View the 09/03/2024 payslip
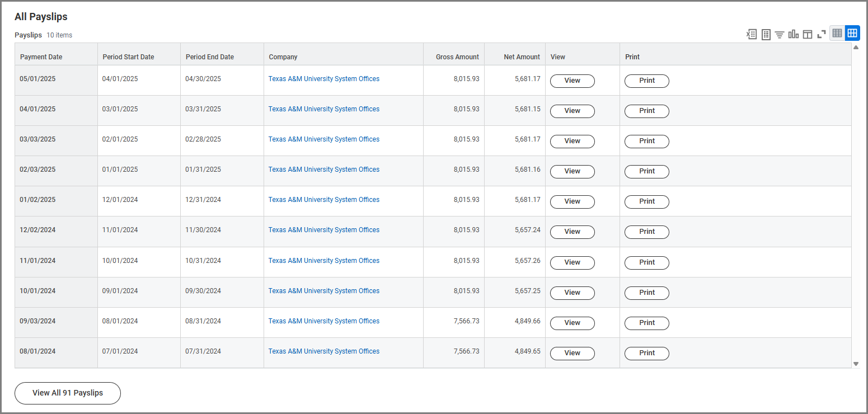 [x=572, y=323]
